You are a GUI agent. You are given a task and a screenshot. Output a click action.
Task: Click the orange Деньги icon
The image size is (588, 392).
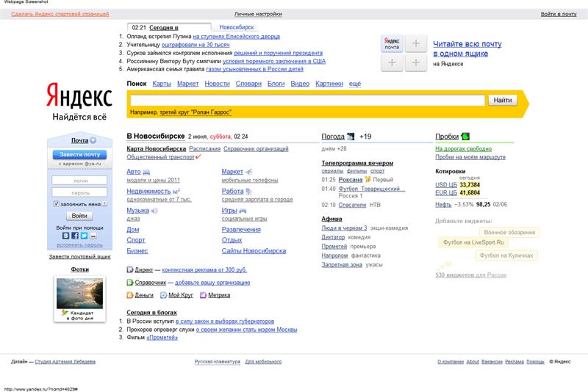(x=130, y=295)
